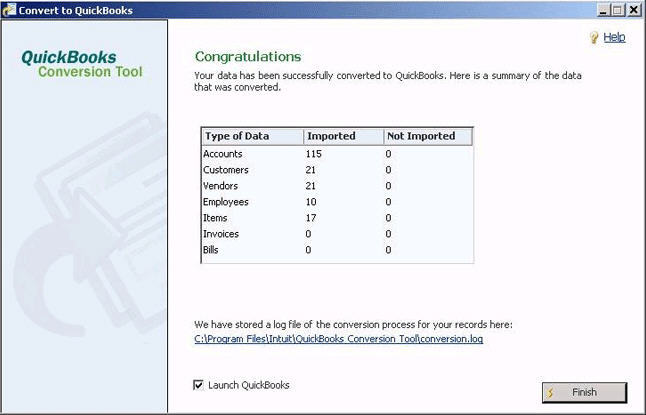Maximize the Convert to QuickBooks window
646x415 pixels.
[x=618, y=10]
